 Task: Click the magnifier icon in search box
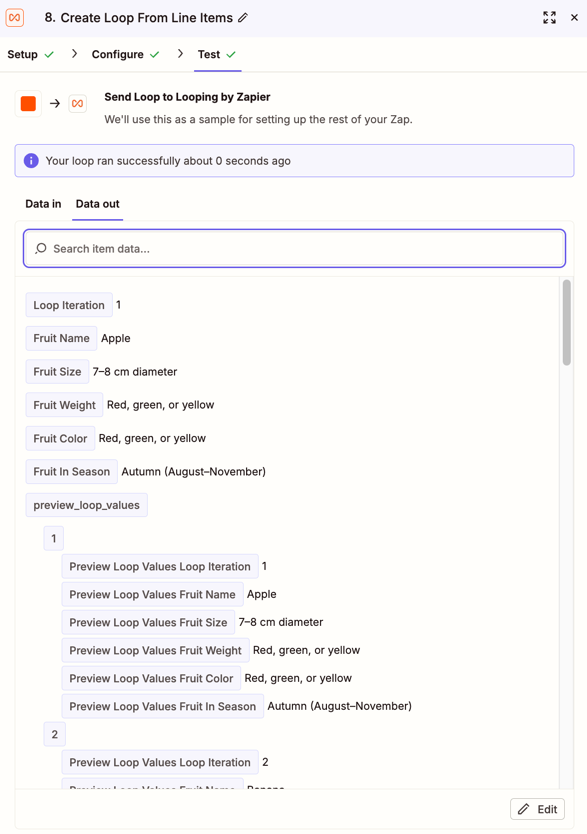coord(40,248)
